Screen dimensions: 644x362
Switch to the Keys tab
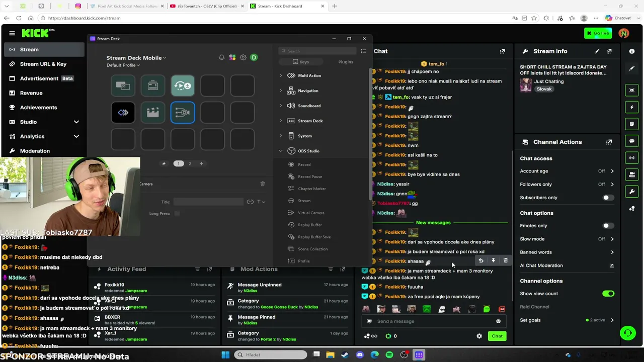(x=301, y=62)
